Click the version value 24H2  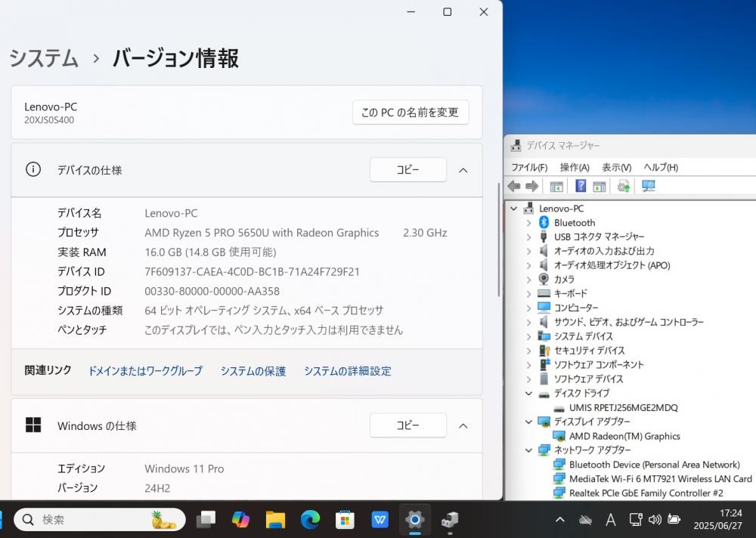coord(157,488)
